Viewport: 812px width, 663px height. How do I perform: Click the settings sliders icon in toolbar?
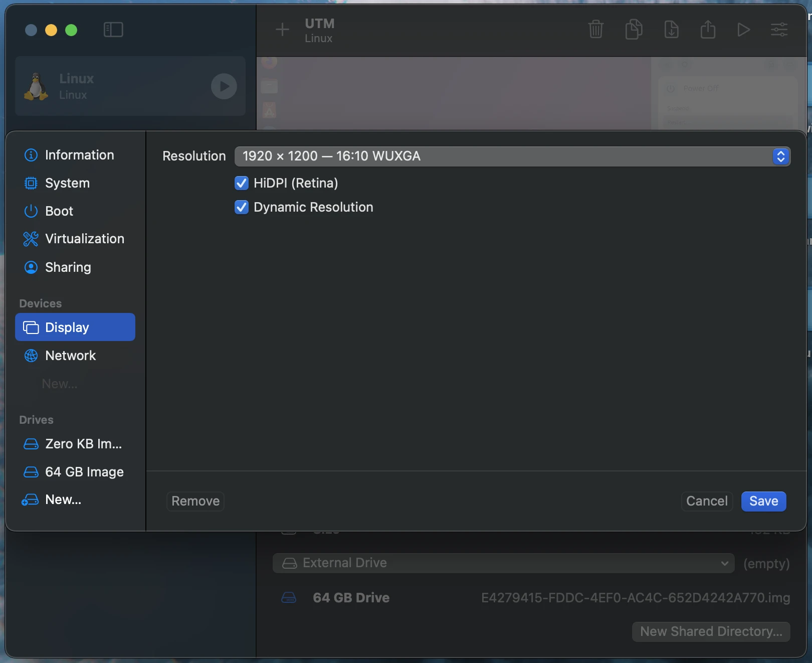point(779,30)
